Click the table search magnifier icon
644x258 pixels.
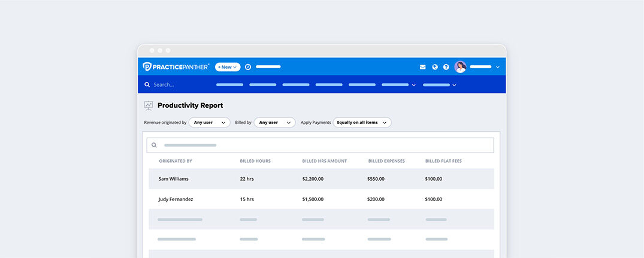coord(154,145)
